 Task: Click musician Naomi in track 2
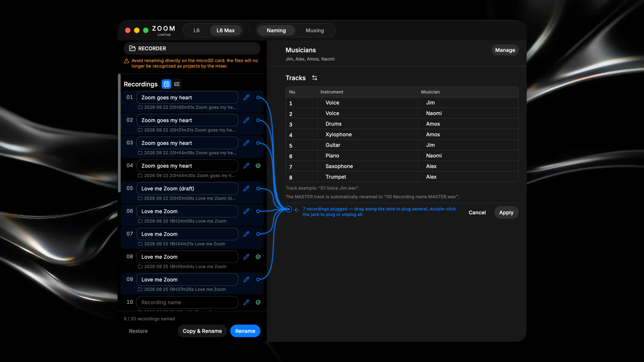coord(434,113)
